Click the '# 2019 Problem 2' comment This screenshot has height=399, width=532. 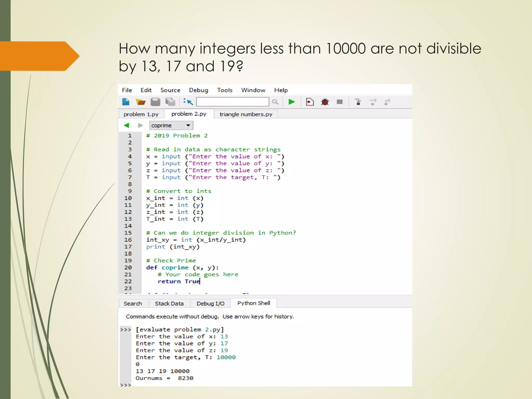tap(177, 136)
